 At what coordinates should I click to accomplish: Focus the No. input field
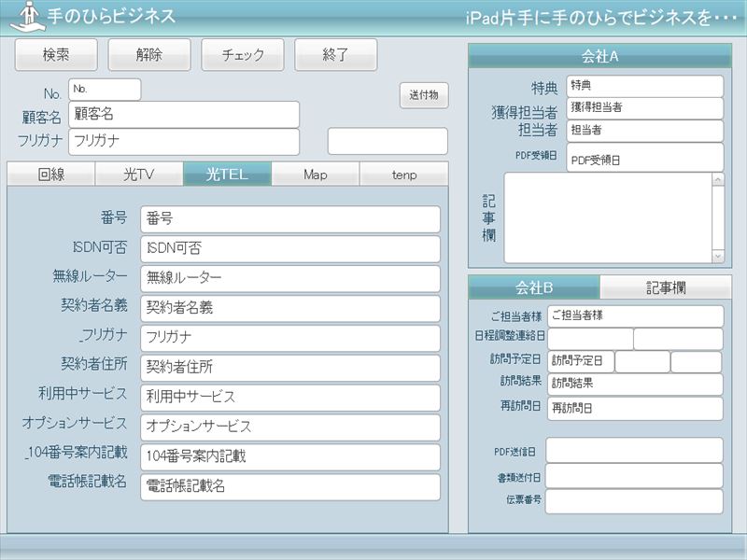(x=105, y=90)
